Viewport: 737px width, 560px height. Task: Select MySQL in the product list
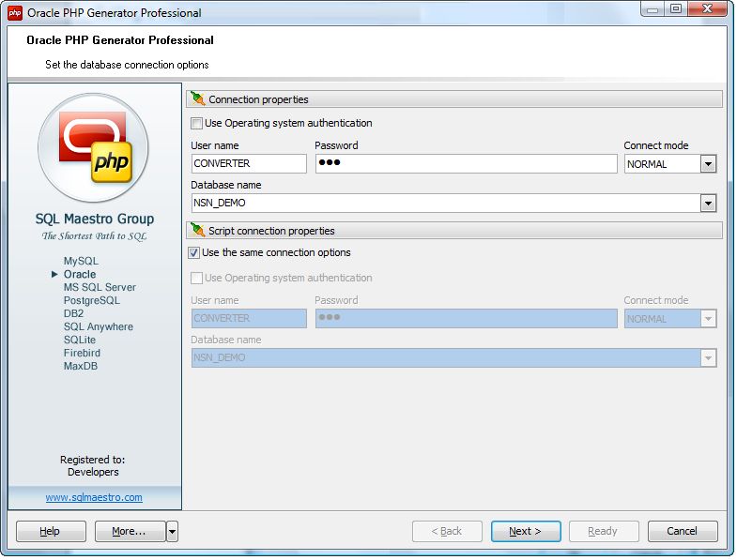click(x=81, y=261)
